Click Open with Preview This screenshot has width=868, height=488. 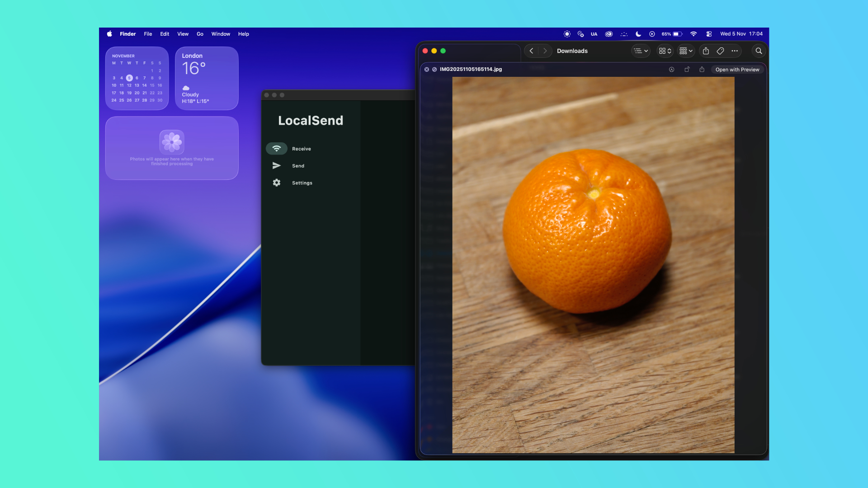coord(737,70)
